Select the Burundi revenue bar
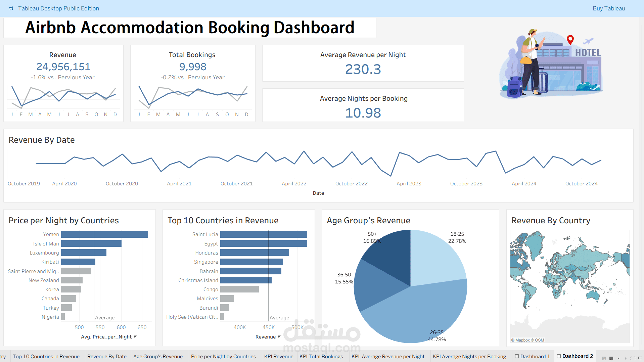Image resolution: width=644 pixels, height=362 pixels. (x=225, y=308)
